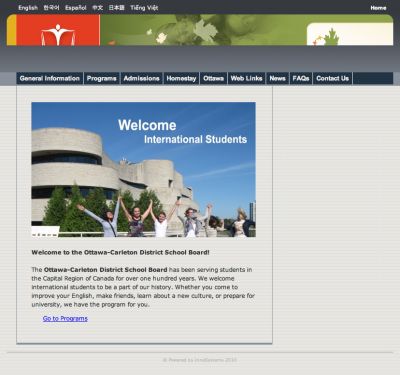
Task: Open the FAQs menu item
Action: point(301,79)
